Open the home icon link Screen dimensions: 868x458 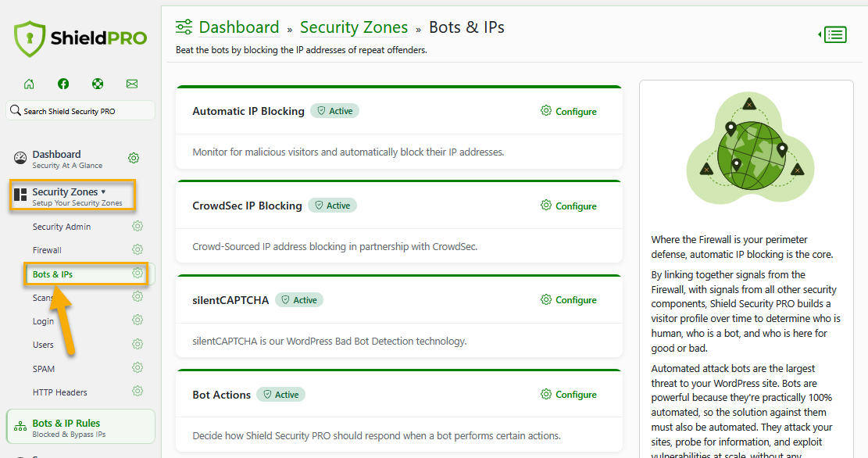point(29,84)
